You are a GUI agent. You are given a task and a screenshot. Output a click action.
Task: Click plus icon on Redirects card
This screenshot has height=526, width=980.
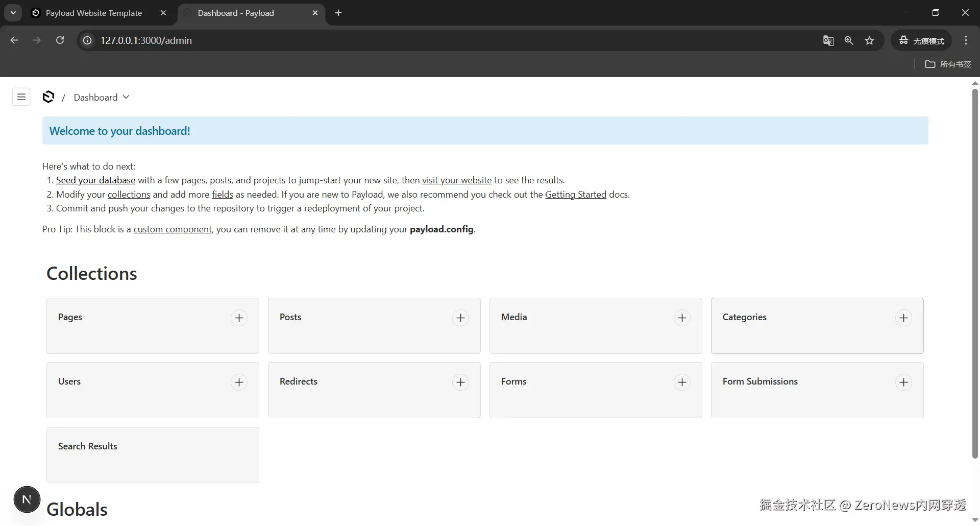click(x=460, y=382)
